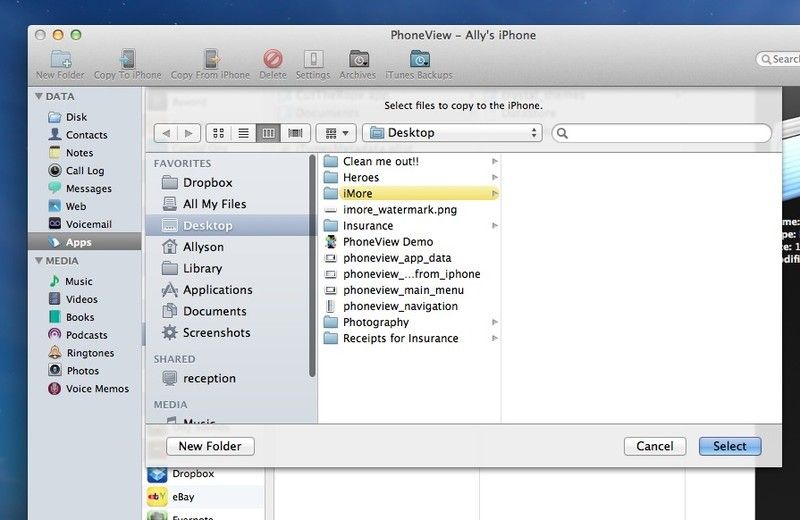Click the red Delete toolbar icon
Screen dimensions: 800x520
pos(272,59)
